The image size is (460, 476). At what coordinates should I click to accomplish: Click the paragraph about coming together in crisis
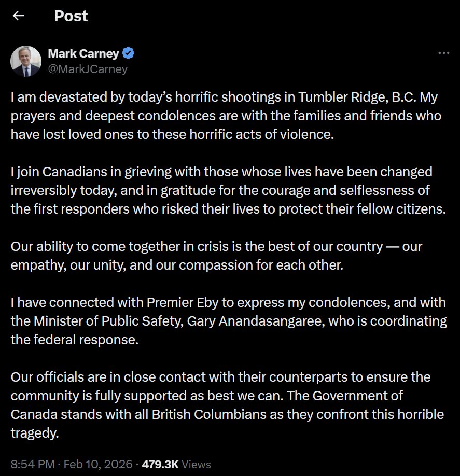pos(217,255)
